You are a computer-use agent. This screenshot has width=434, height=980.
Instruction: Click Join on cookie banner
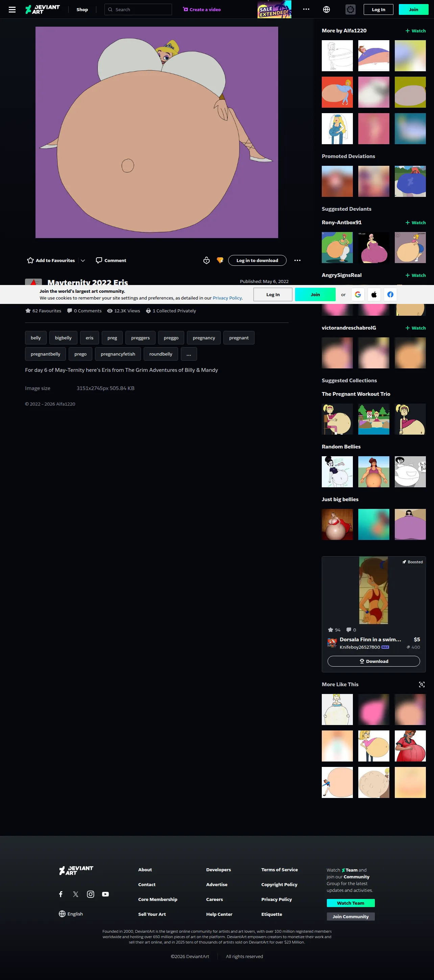(315, 294)
